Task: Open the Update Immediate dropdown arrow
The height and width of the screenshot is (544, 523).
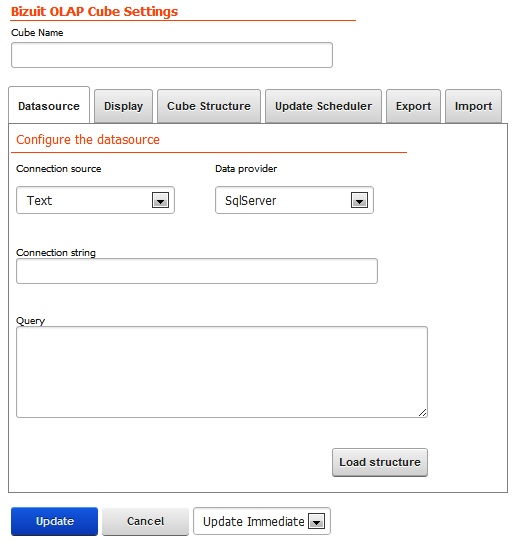Action: pyautogui.click(x=317, y=521)
